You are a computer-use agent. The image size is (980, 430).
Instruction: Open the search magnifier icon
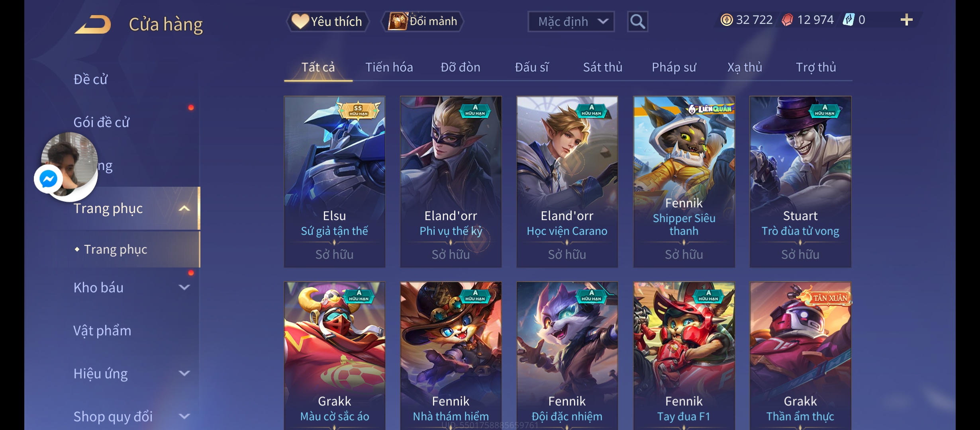(637, 21)
